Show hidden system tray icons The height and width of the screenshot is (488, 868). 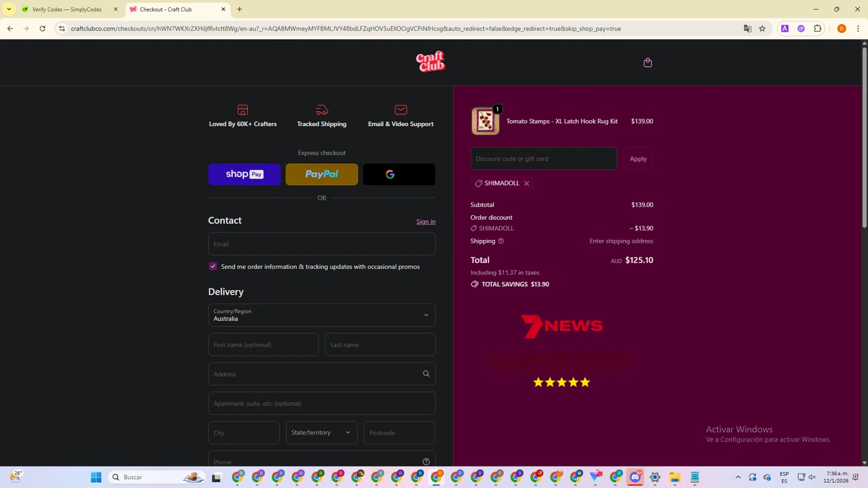(x=738, y=477)
